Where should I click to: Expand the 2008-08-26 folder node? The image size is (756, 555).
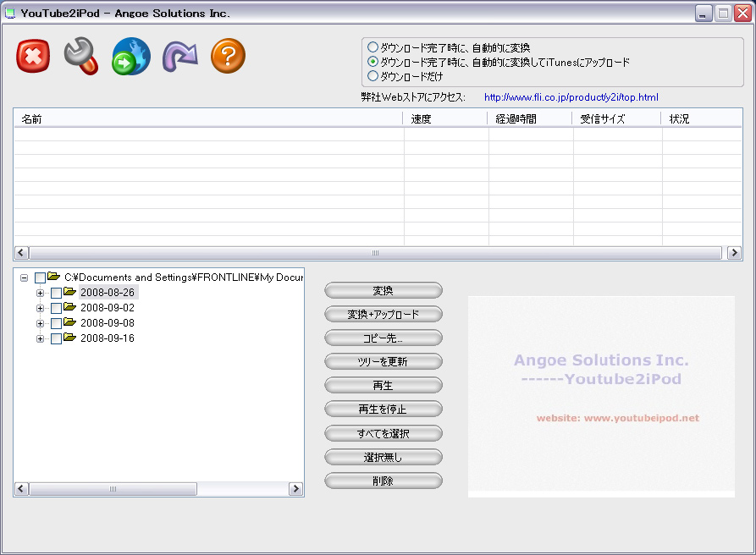[40, 293]
